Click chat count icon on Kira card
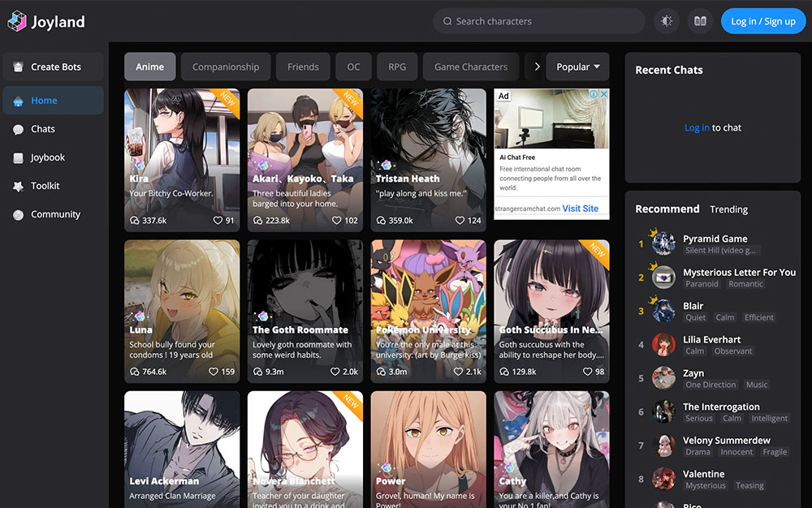The width and height of the screenshot is (812, 508). coord(135,221)
